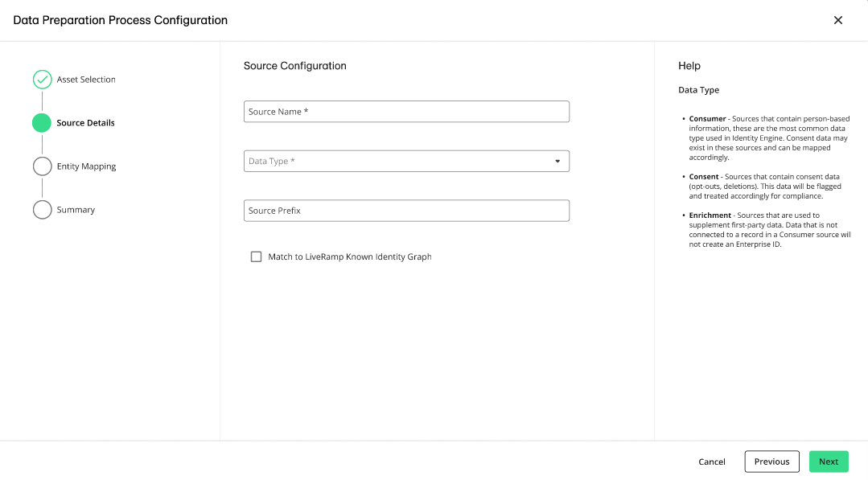This screenshot has width=868, height=480.
Task: Click Cancel to dismiss the wizard
Action: [711, 462]
